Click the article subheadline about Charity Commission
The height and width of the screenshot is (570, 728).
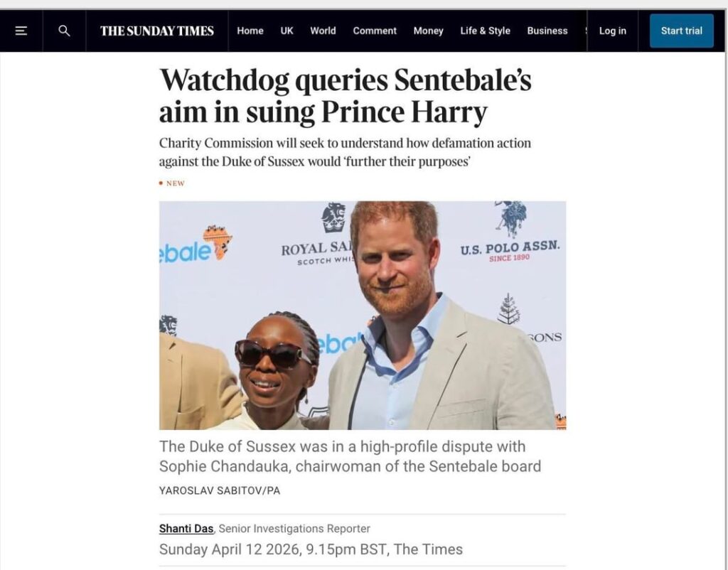click(x=345, y=150)
